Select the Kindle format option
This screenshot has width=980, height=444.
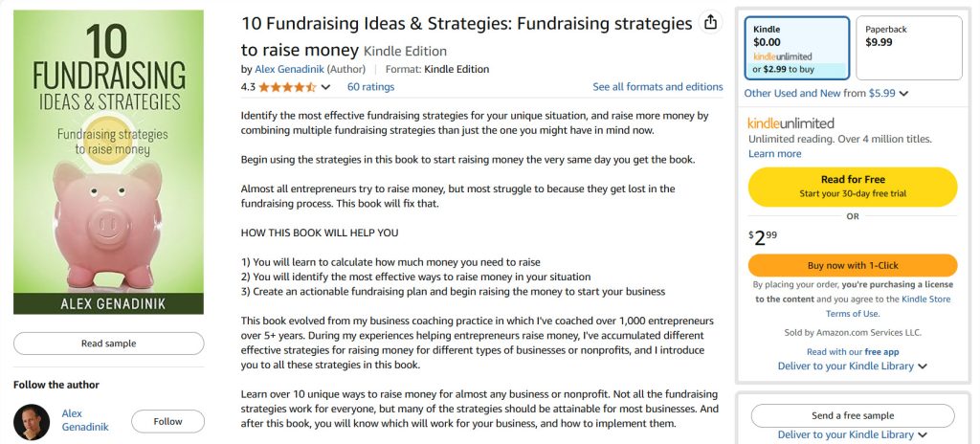796,48
